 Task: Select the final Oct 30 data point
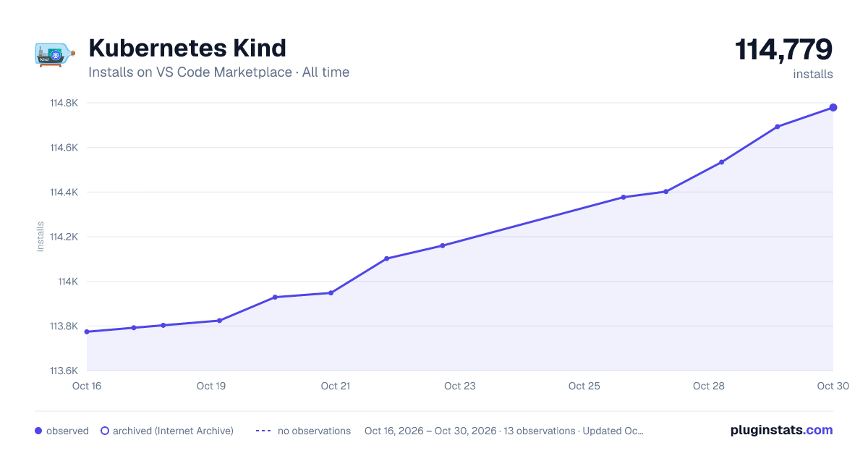[833, 107]
